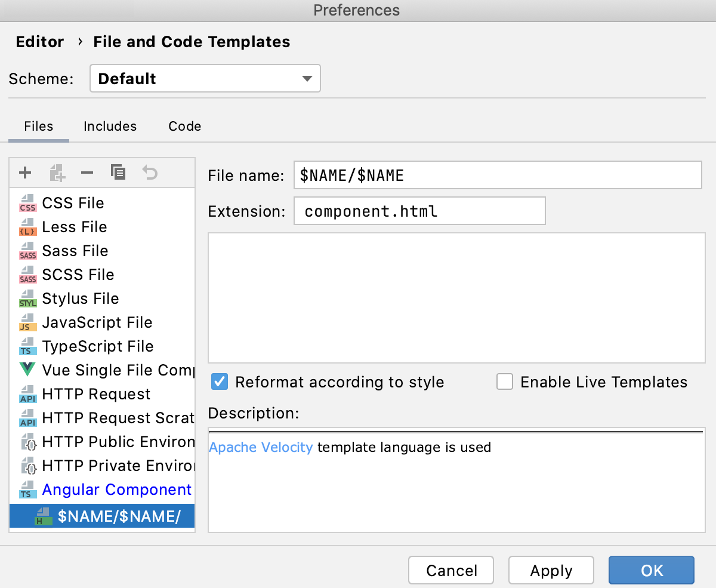Viewport: 716px width, 588px height.
Task: Click the HTTP Private Environment file icon
Action: [x=27, y=466]
